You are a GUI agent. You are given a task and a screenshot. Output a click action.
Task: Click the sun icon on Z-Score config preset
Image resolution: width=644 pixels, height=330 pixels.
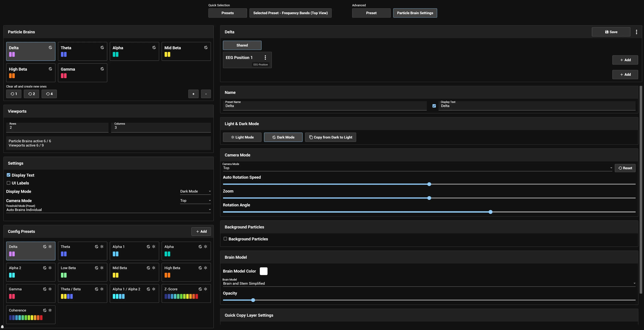205,289
